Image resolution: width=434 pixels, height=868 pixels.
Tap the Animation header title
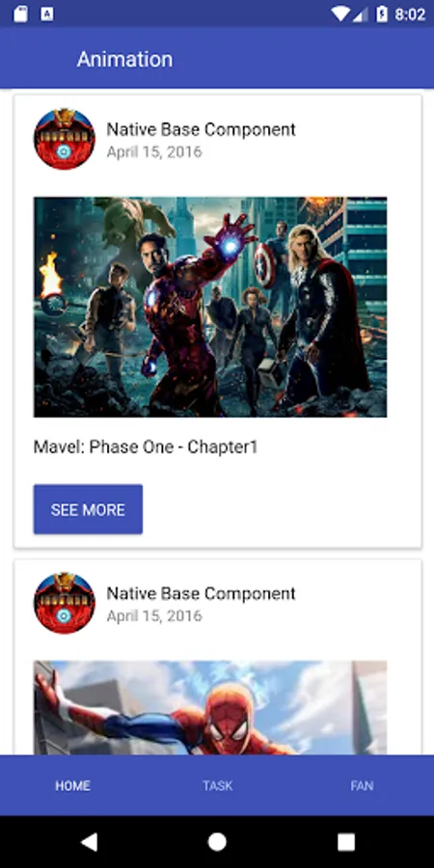(x=124, y=59)
